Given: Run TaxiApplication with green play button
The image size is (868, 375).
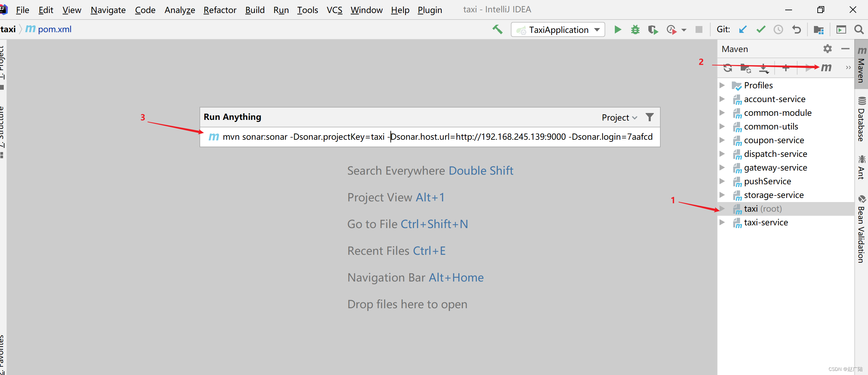Looking at the screenshot, I should (x=618, y=30).
